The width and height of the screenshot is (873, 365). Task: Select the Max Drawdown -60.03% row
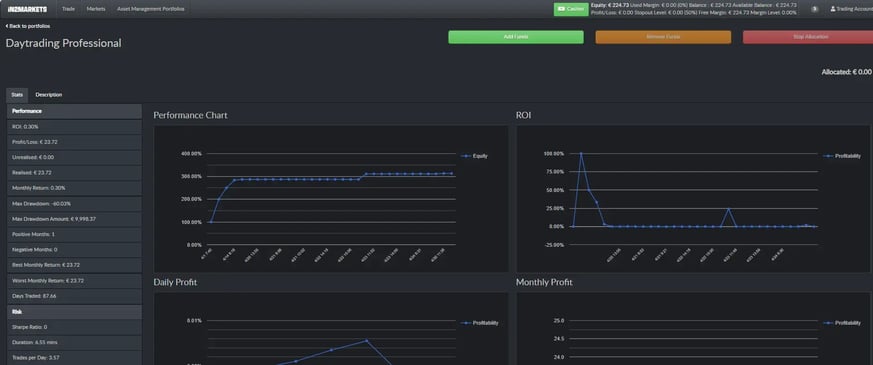pos(74,204)
